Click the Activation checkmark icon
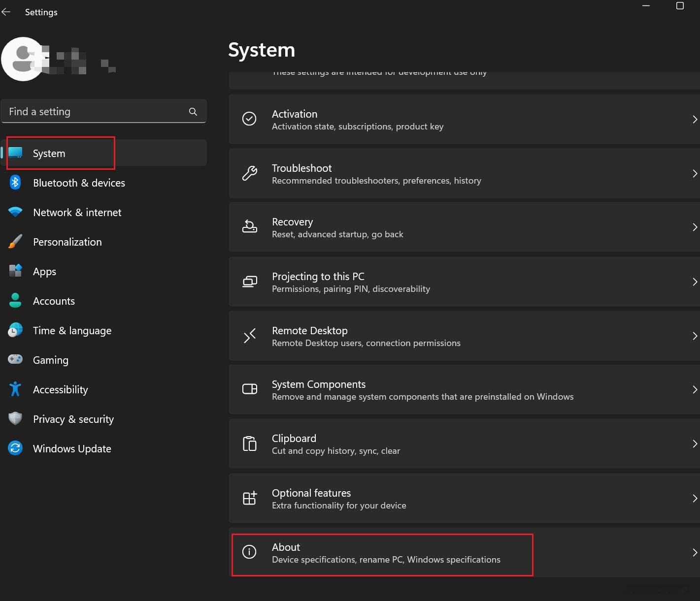This screenshot has height=601, width=700. (x=249, y=119)
